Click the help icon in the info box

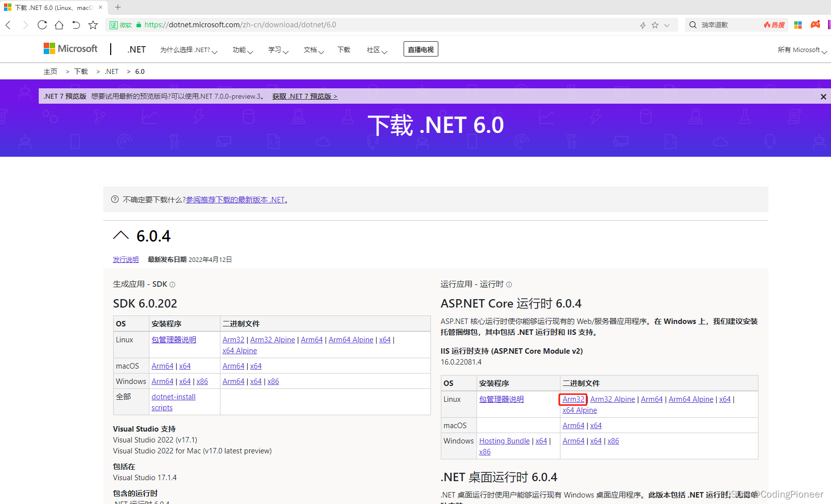(115, 199)
